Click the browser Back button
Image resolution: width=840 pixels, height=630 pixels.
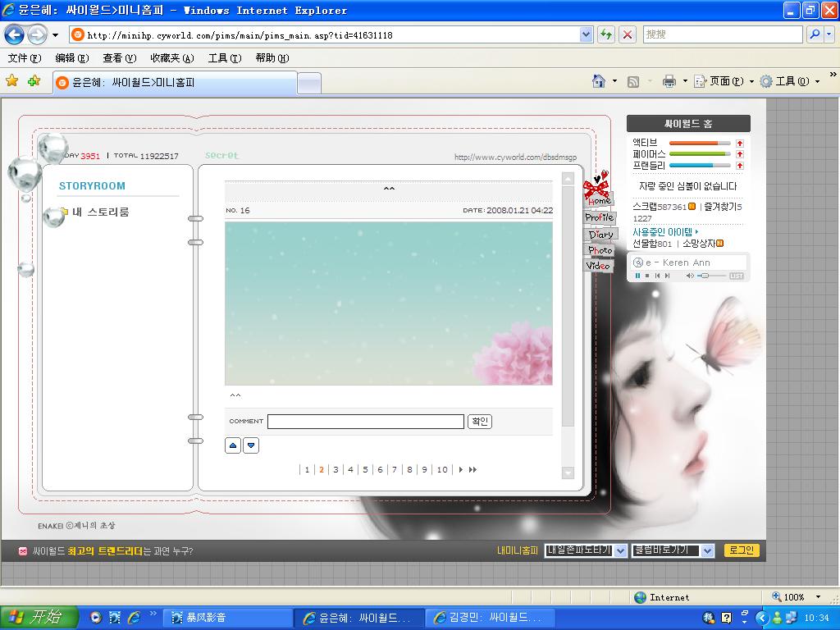point(15,34)
